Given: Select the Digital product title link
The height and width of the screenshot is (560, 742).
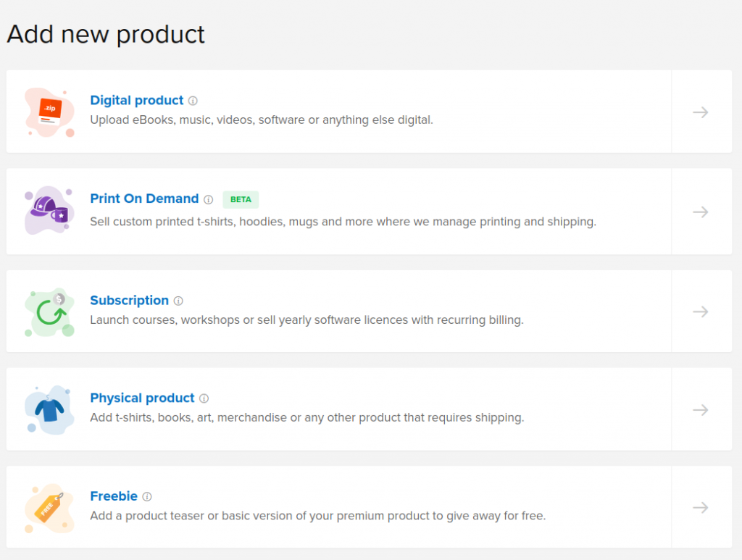Looking at the screenshot, I should point(137,101).
